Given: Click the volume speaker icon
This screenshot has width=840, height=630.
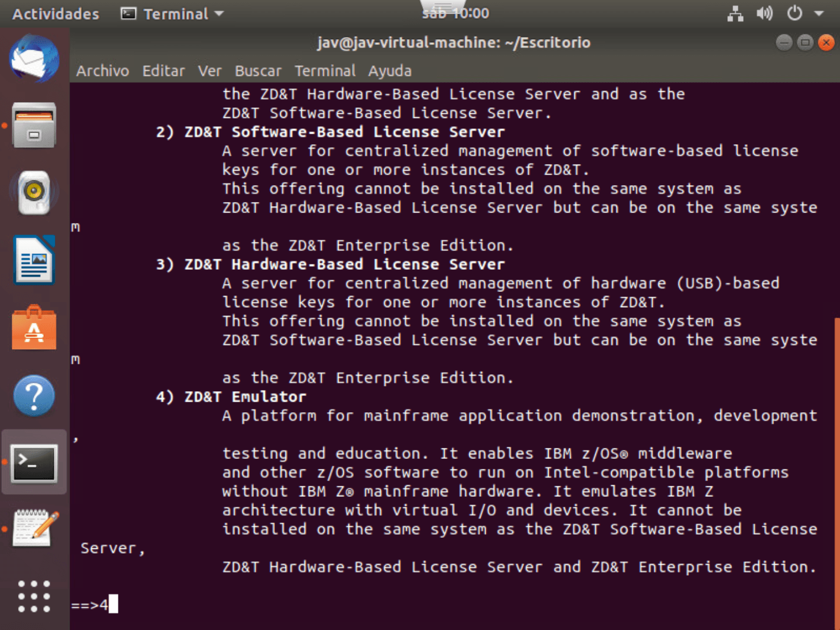Looking at the screenshot, I should [x=764, y=13].
